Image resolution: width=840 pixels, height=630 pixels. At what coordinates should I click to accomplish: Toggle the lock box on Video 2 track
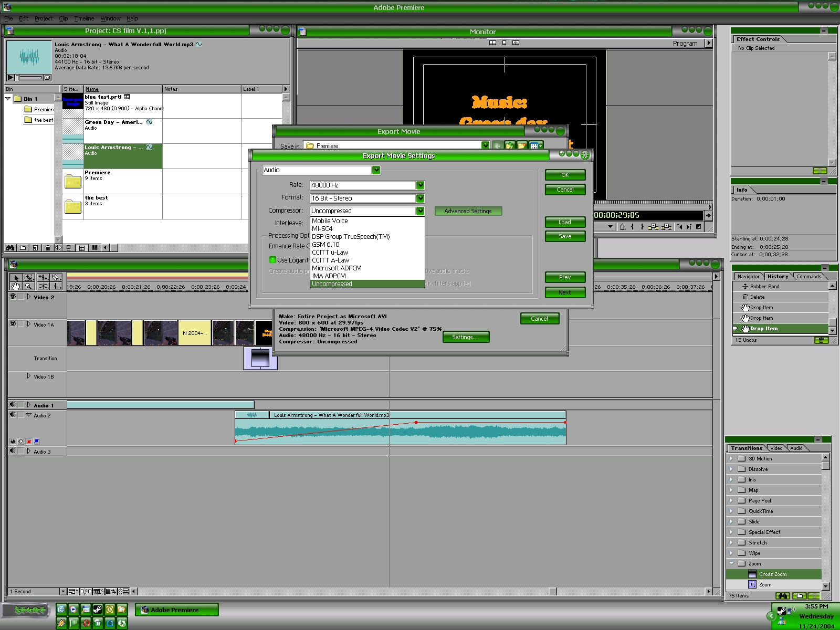21,297
